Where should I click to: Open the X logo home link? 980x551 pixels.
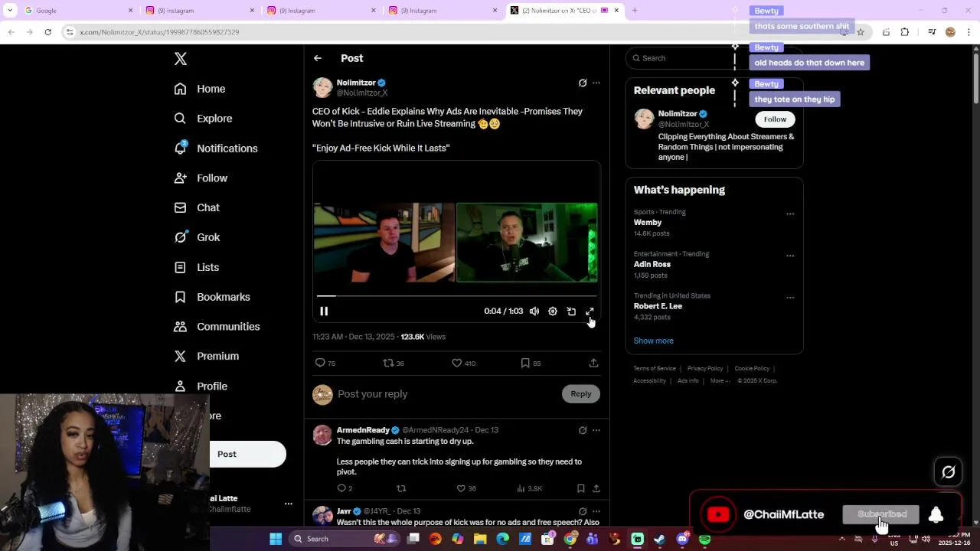(x=181, y=59)
